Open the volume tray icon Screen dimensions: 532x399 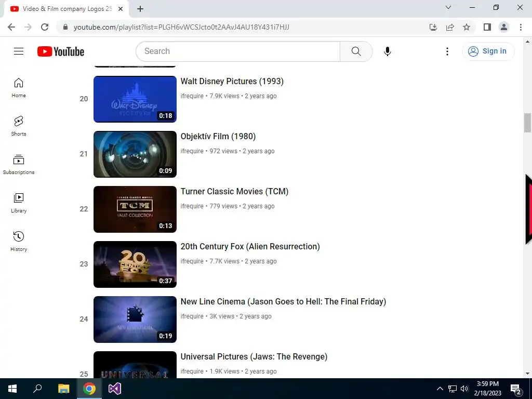[x=464, y=389]
